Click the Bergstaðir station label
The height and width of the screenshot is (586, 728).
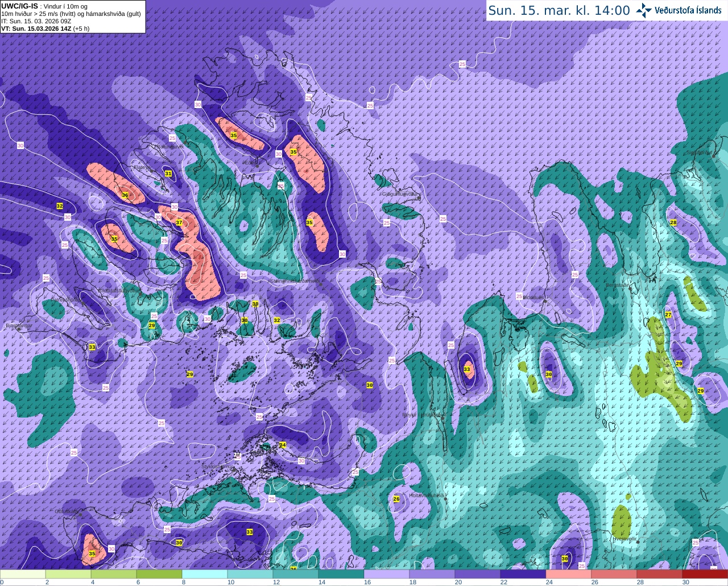(x=618, y=285)
